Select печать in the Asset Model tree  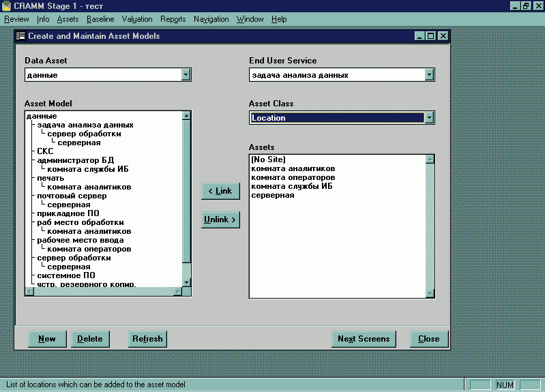click(x=50, y=179)
